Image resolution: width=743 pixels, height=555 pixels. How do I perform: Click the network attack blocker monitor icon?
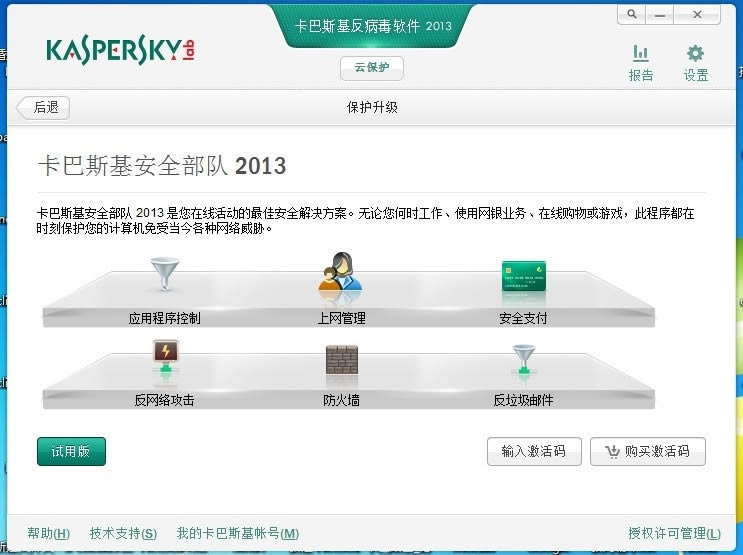[165, 356]
